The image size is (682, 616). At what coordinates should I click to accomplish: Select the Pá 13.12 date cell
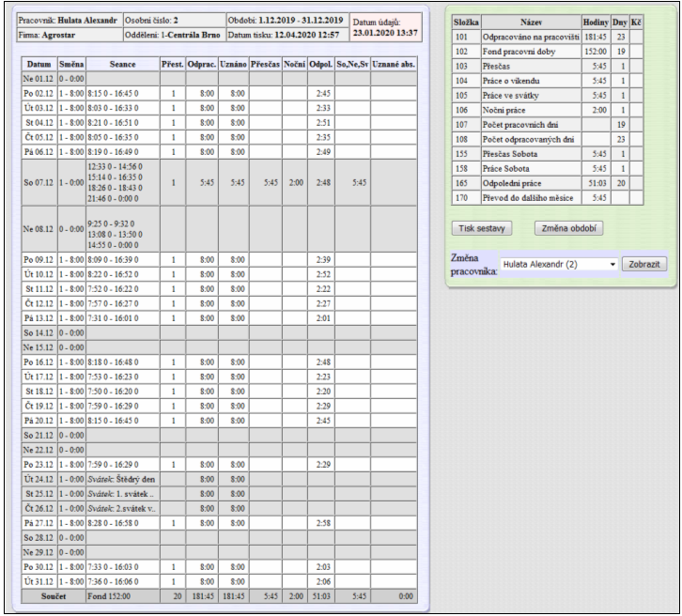coord(39,318)
